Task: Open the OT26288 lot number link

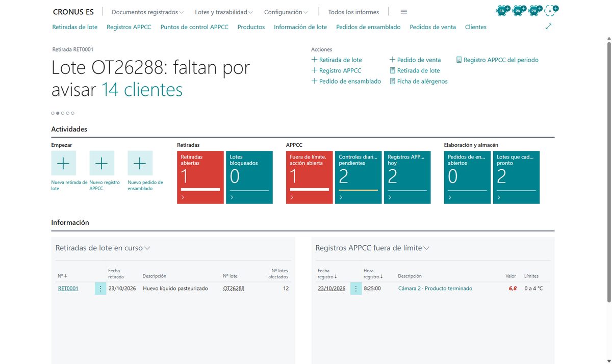Action: [234, 289]
